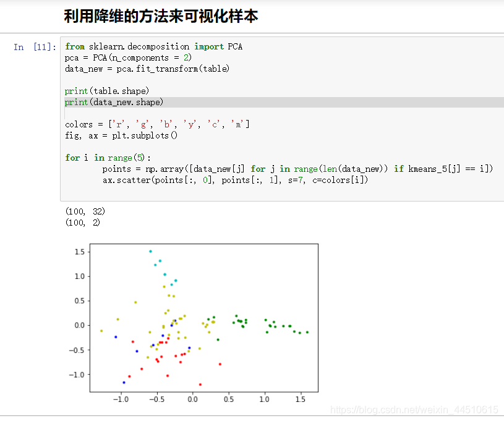Click the x-axis tick label 0.5
The image size is (504, 421).
tap(229, 399)
